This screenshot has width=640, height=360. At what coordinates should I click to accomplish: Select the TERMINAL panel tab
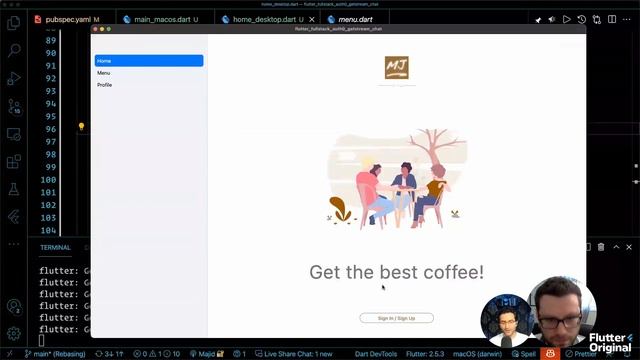(55, 248)
